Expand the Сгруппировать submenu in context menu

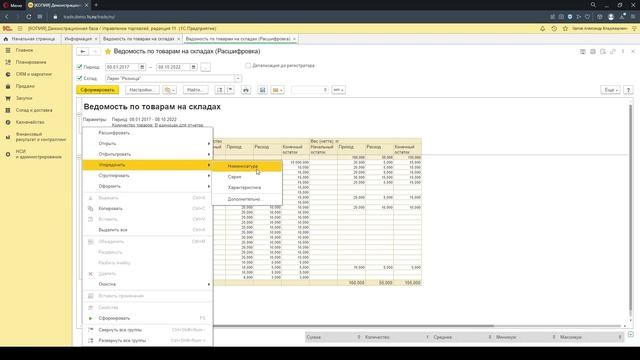click(147, 176)
